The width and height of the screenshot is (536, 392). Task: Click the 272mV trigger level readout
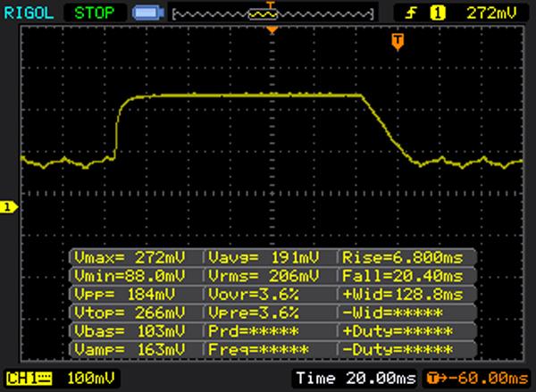[490, 13]
